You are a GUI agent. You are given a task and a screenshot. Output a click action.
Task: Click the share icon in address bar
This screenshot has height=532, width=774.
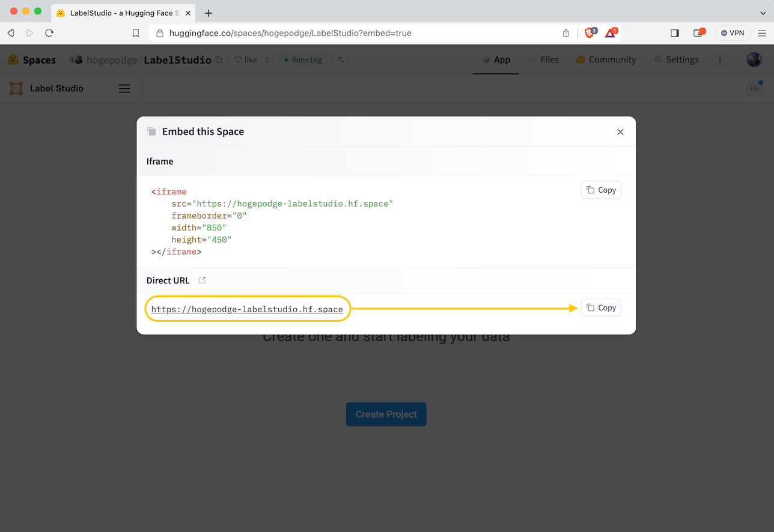(565, 33)
